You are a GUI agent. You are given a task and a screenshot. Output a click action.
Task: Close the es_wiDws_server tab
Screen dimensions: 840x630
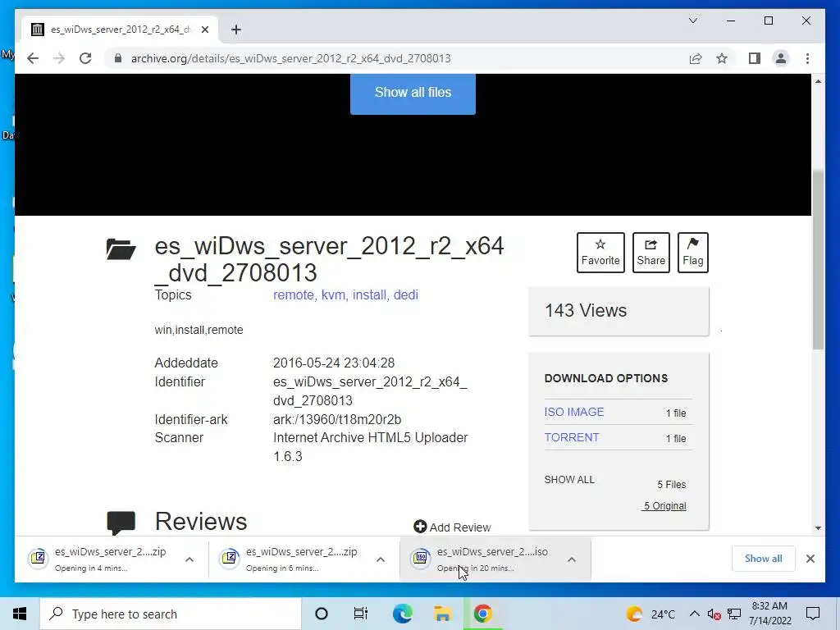pyautogui.click(x=204, y=30)
